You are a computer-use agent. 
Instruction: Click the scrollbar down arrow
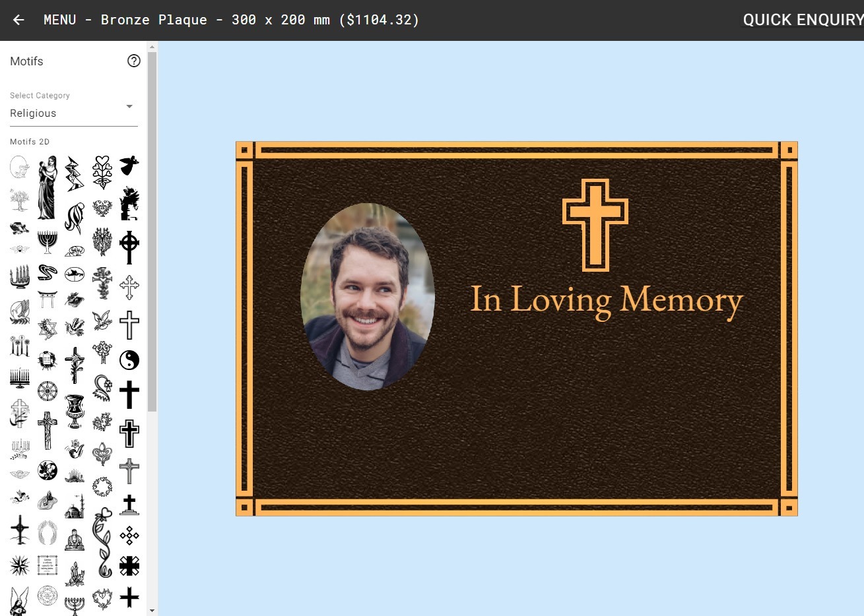click(152, 611)
